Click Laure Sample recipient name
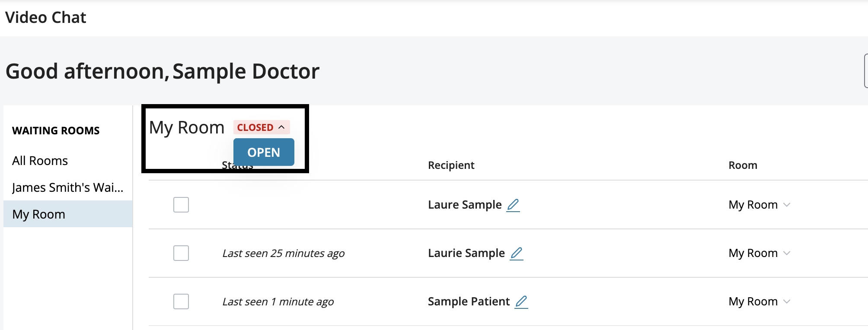Screen dimensions: 868x330 tap(465, 205)
